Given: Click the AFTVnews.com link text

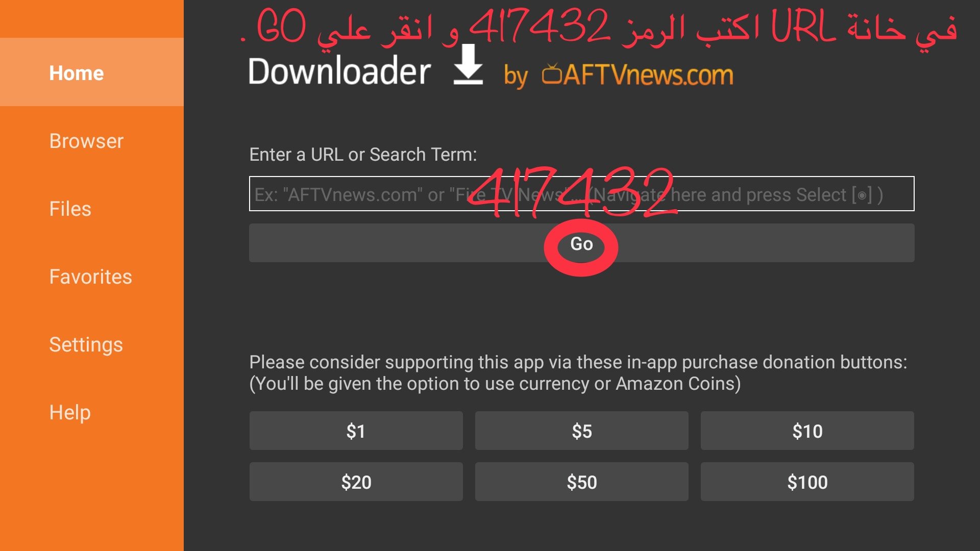Looking at the screenshot, I should [648, 75].
